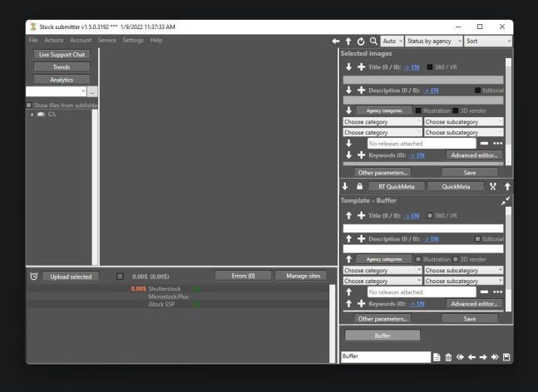Go to next template with right arrow
Image resolution: width=538 pixels, height=392 pixels.
[483, 357]
